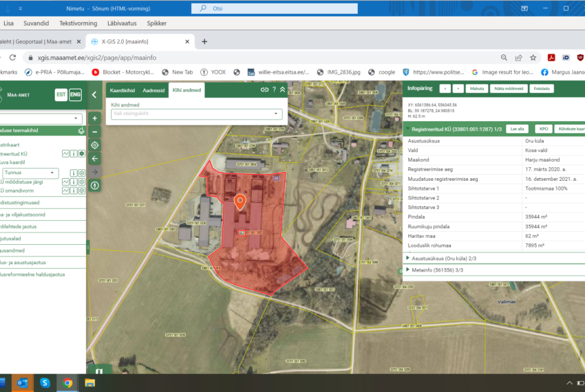This screenshot has height=392, width=585.
Task: Open the Vali otsingukiht dropdown
Action: (197, 113)
